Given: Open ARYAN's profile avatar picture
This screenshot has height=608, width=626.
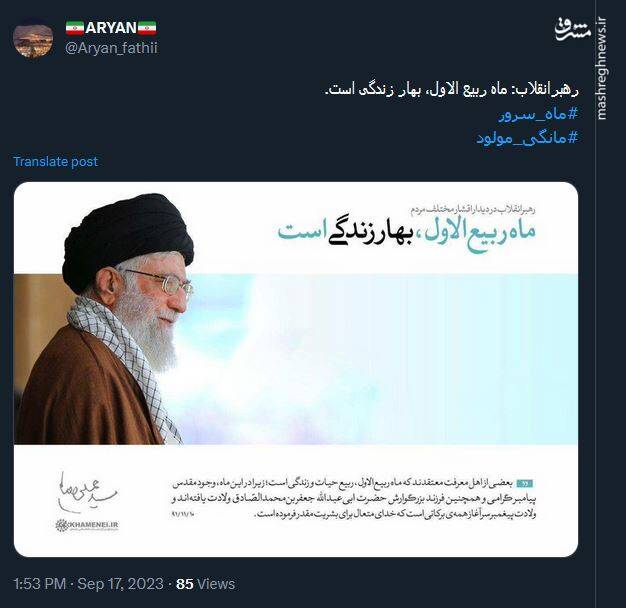Looking at the screenshot, I should 33,39.
